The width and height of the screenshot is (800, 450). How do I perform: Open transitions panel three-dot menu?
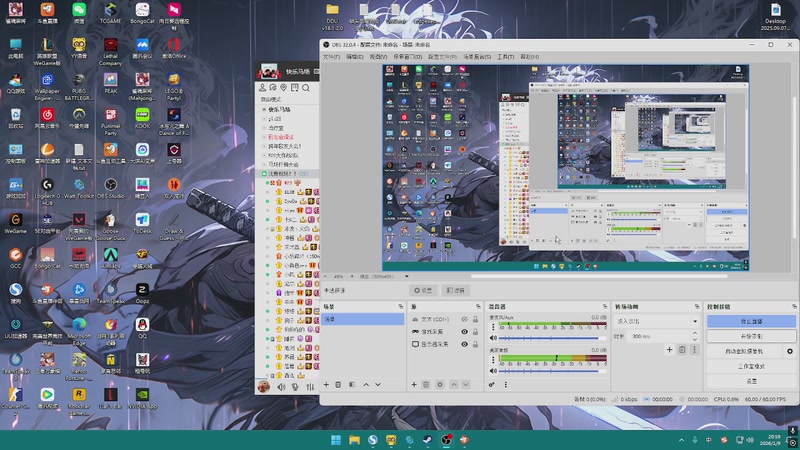[x=694, y=349]
